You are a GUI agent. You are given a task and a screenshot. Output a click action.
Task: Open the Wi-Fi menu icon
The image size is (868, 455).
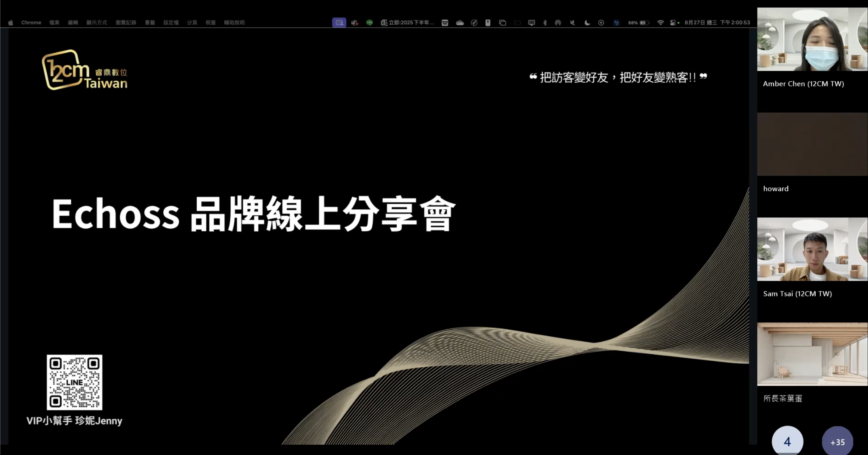(661, 23)
